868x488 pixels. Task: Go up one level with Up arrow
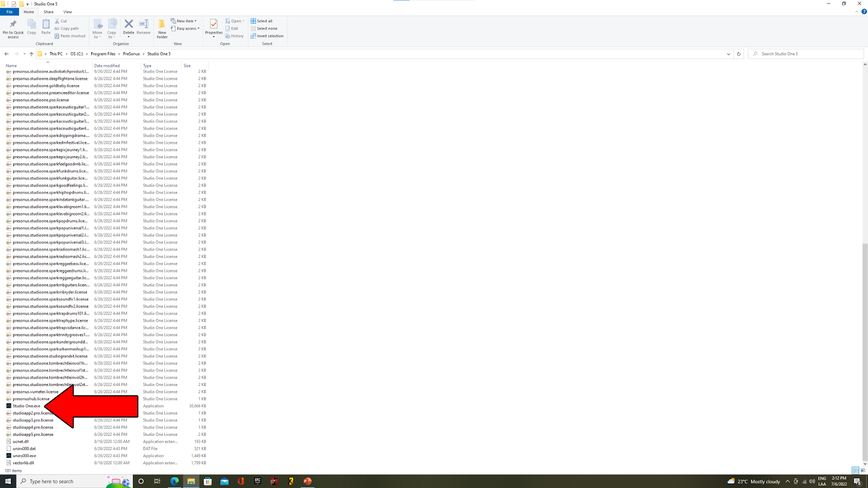[31, 54]
